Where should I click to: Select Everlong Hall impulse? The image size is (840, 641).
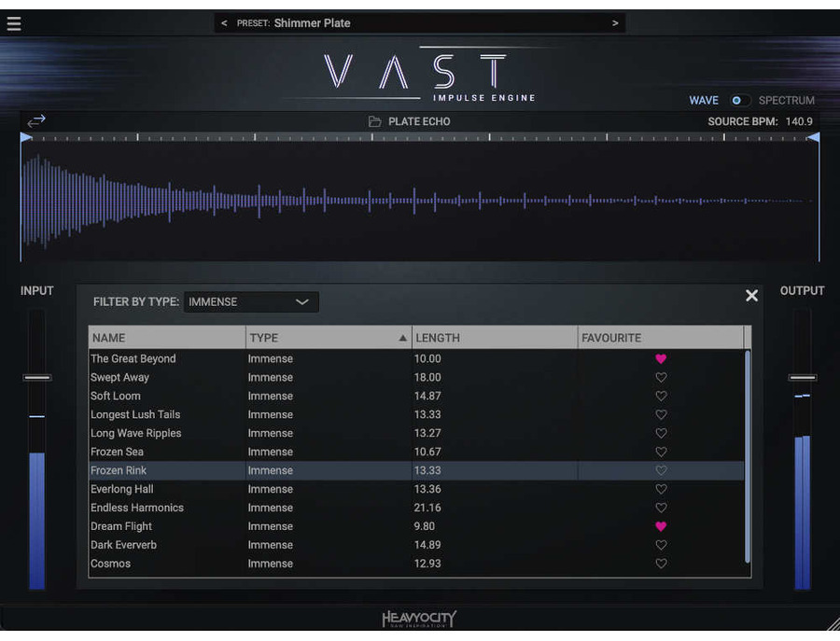tap(121, 490)
